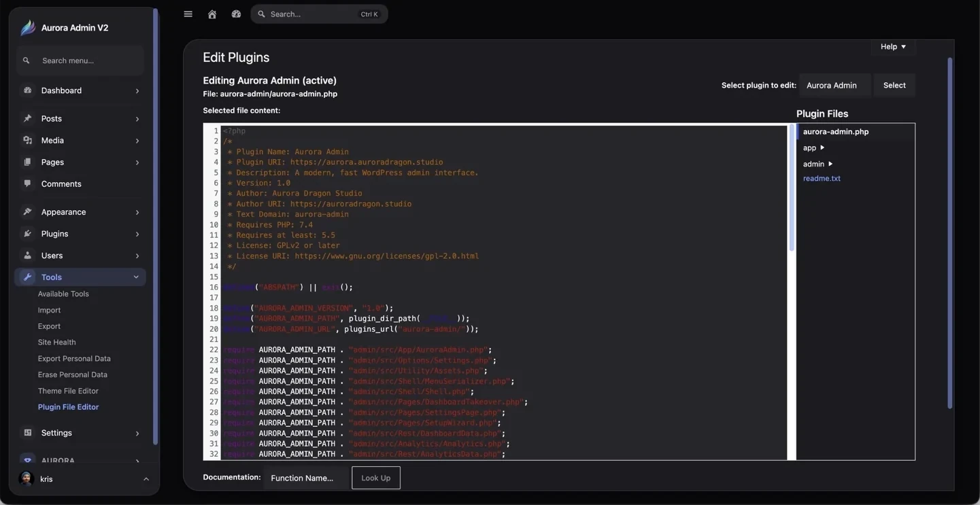Screen dimensions: 980x505
Task: Click the Settings sidebar icon
Action: click(27, 432)
